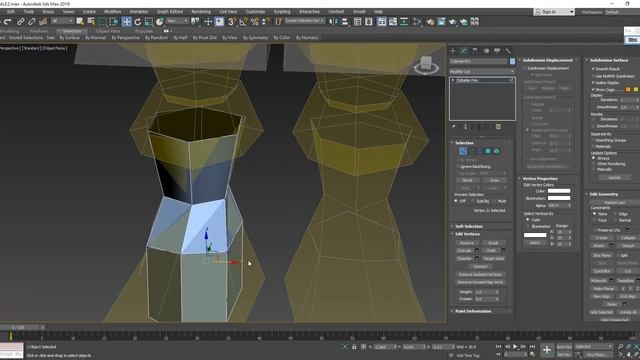The width and height of the screenshot is (640, 360).
Task: Open the Utilities command panel tab
Action: tap(508, 51)
